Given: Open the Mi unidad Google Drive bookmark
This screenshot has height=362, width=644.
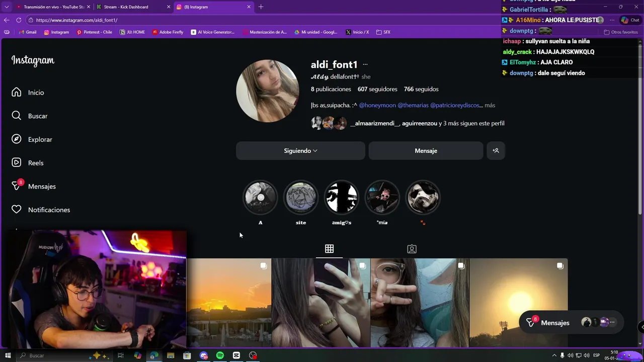Looking at the screenshot, I should pos(316,32).
